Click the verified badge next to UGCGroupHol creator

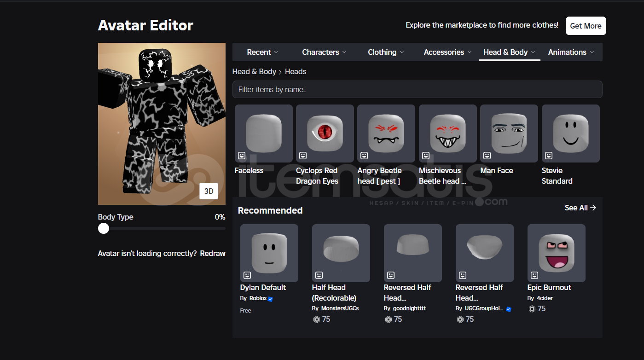pos(509,309)
